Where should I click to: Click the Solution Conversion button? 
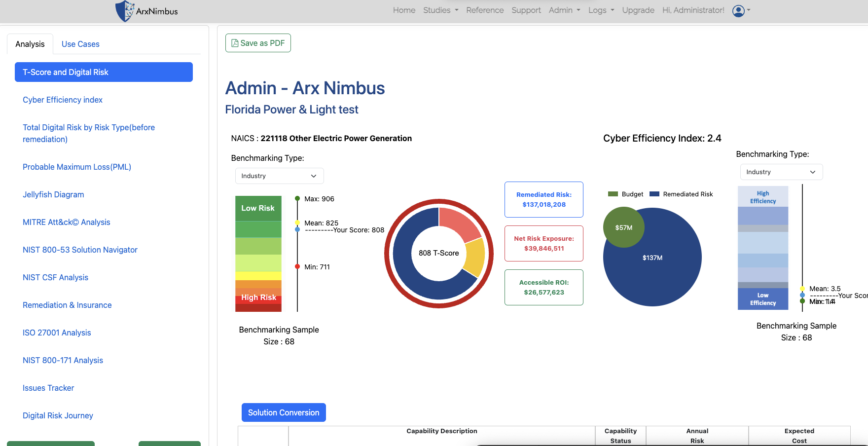point(284,412)
